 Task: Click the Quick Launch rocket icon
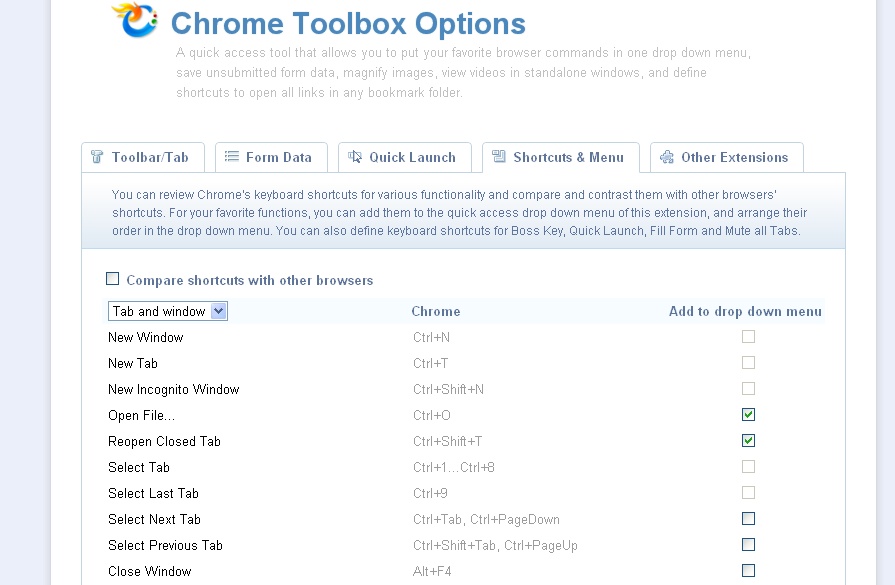point(354,156)
